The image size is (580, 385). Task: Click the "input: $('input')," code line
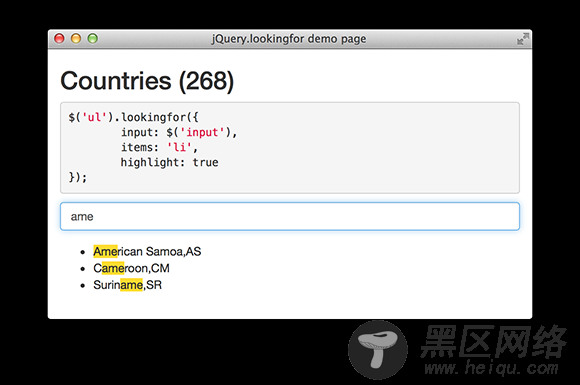tap(179, 132)
